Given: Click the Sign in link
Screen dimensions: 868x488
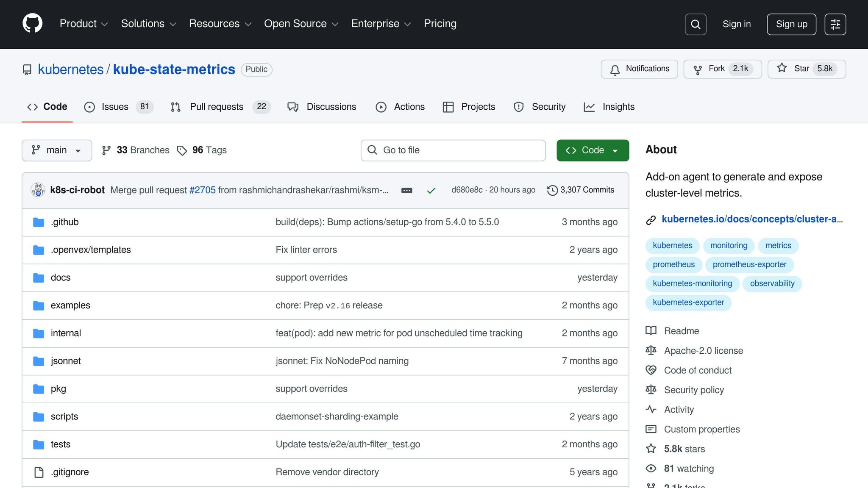Looking at the screenshot, I should point(737,24).
